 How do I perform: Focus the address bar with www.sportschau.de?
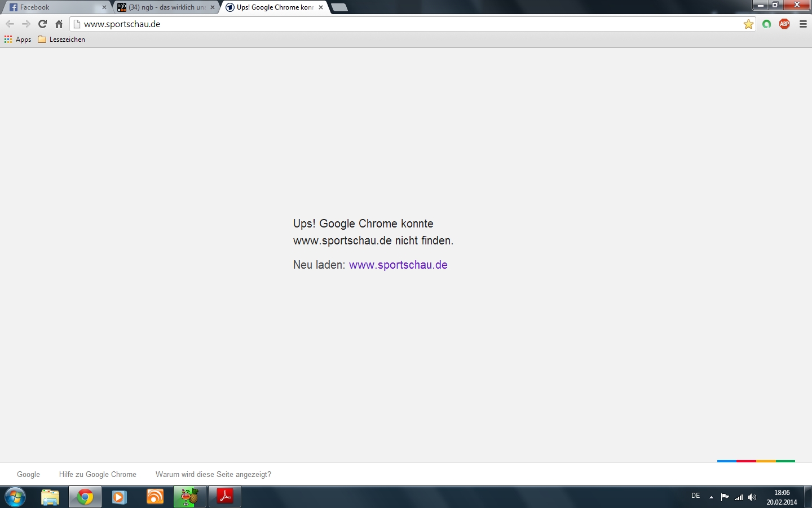(395, 24)
